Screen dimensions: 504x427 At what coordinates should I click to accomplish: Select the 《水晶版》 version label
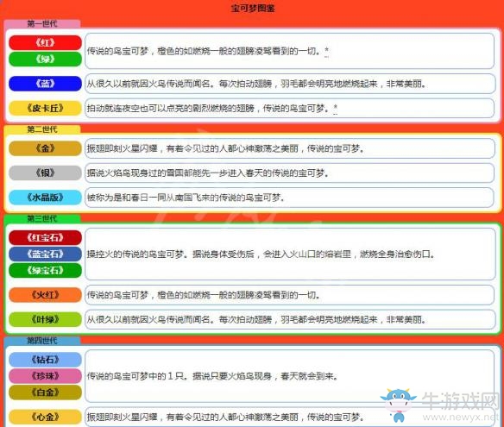[x=46, y=198]
